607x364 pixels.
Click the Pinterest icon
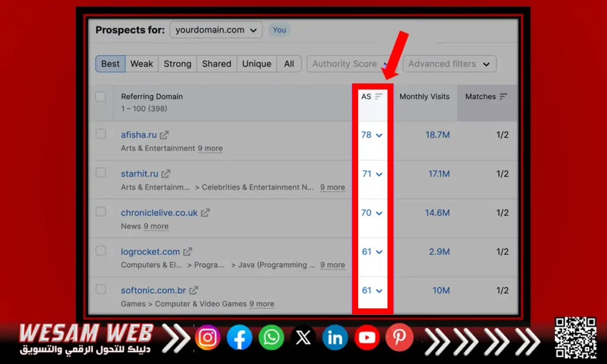(399, 338)
